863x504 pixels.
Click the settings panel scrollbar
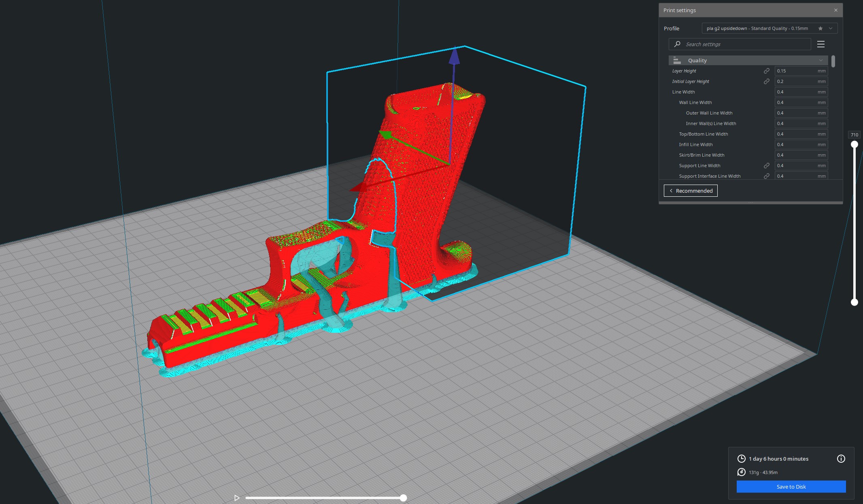click(x=833, y=62)
